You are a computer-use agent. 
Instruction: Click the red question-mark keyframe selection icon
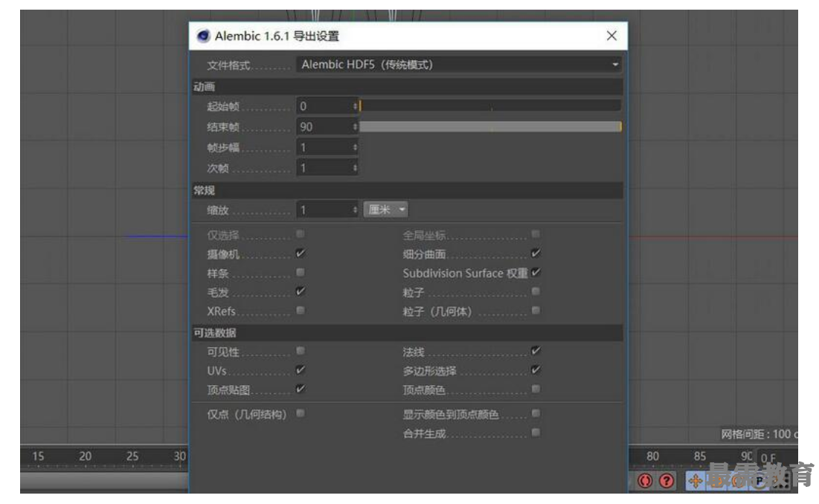(667, 480)
